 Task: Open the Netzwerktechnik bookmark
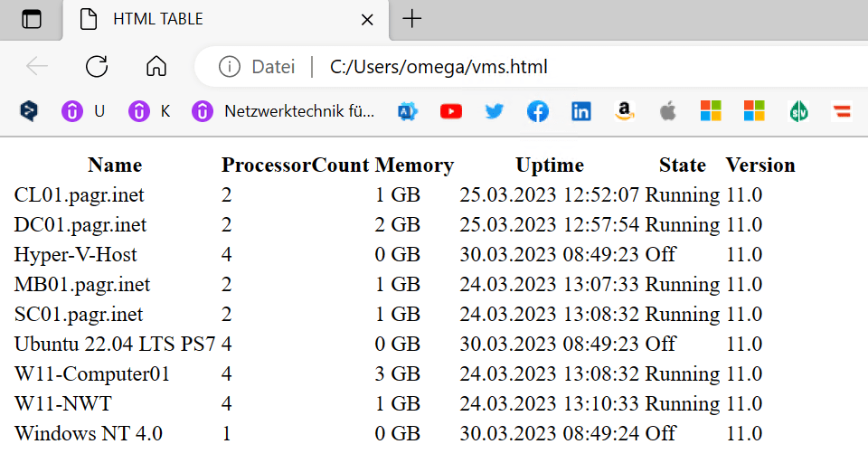click(x=284, y=111)
